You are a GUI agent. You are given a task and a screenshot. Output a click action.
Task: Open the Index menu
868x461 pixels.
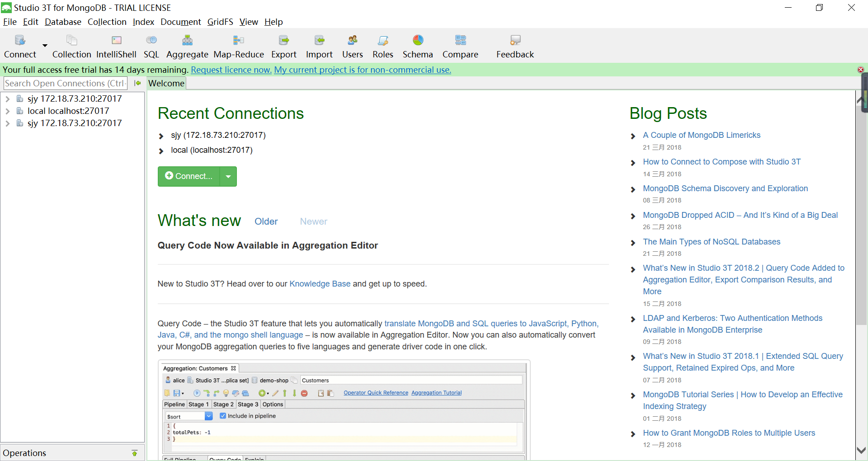[143, 22]
